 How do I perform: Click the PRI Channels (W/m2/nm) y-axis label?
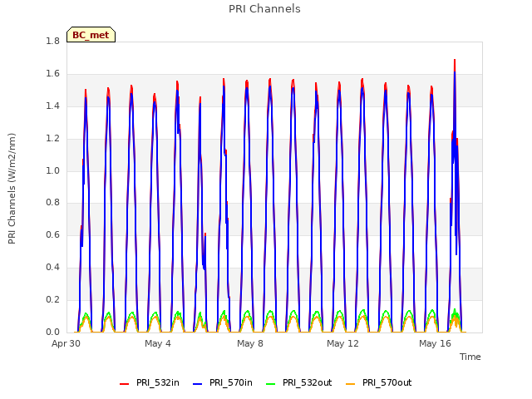[x=12, y=189]
